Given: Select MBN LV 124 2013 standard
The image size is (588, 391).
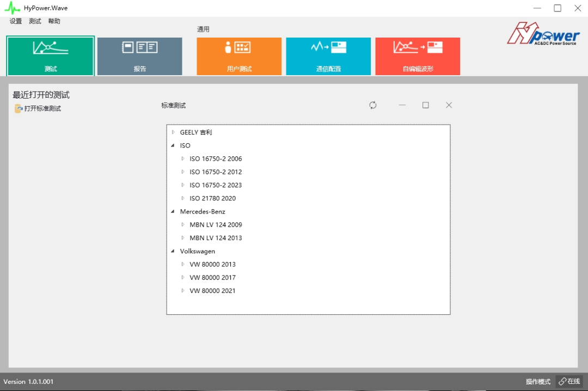Looking at the screenshot, I should pyautogui.click(x=216, y=238).
